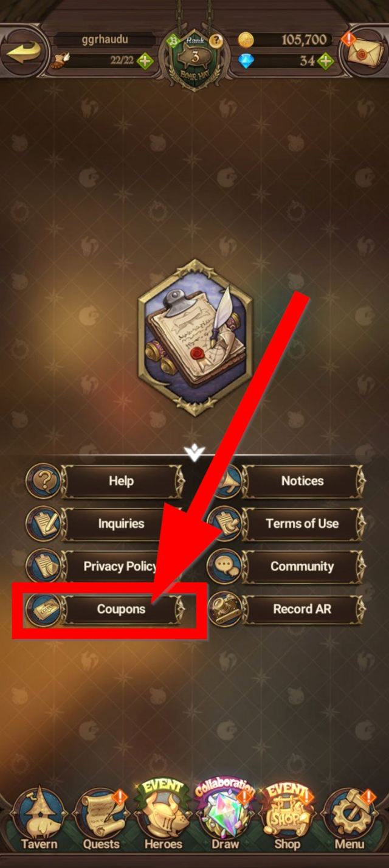This screenshot has width=389, height=868.
Task: Add diamonds with the green plus
Action: [x=326, y=61]
